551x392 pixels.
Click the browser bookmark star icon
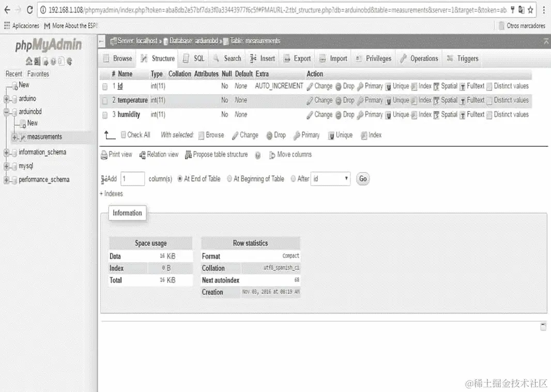tap(530, 10)
